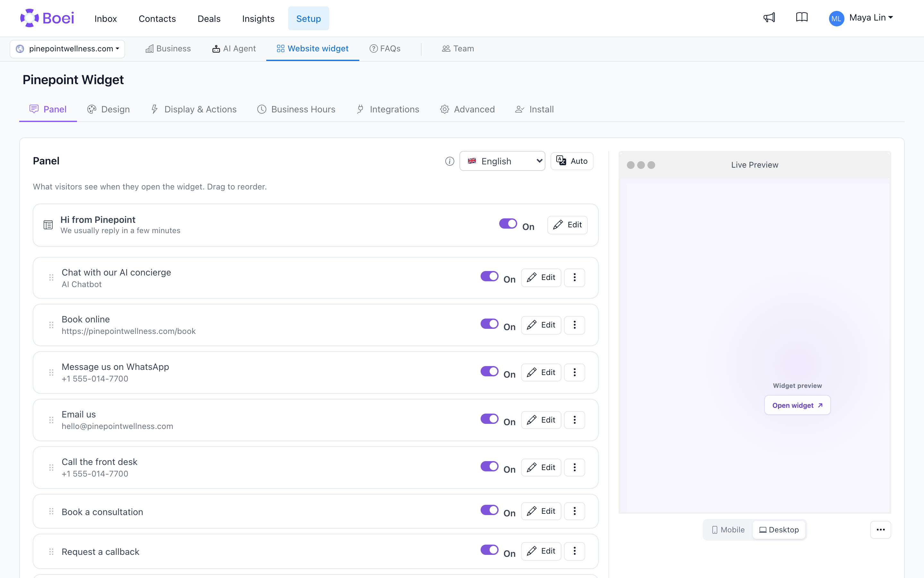Switch off Call the front desk
924x578 pixels.
click(489, 466)
